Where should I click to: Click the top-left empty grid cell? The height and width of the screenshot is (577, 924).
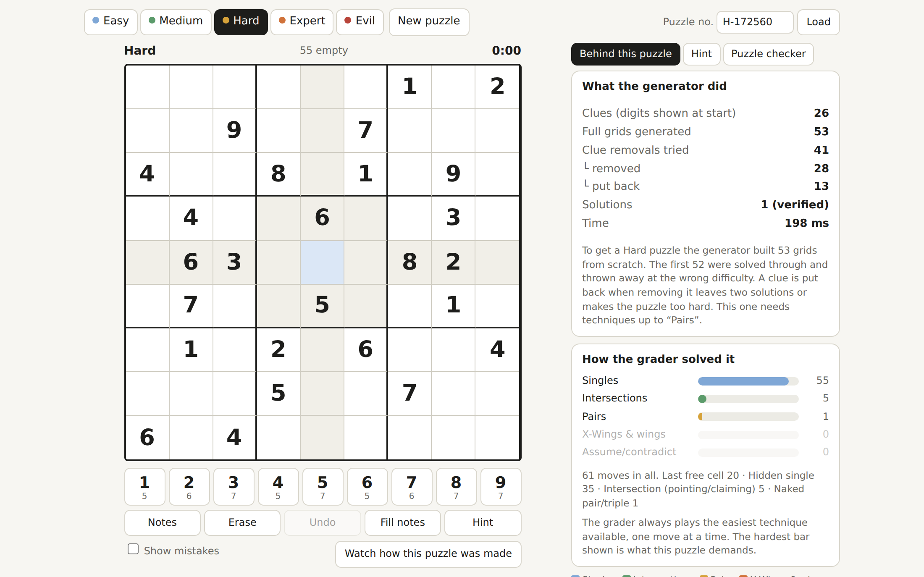click(x=147, y=87)
